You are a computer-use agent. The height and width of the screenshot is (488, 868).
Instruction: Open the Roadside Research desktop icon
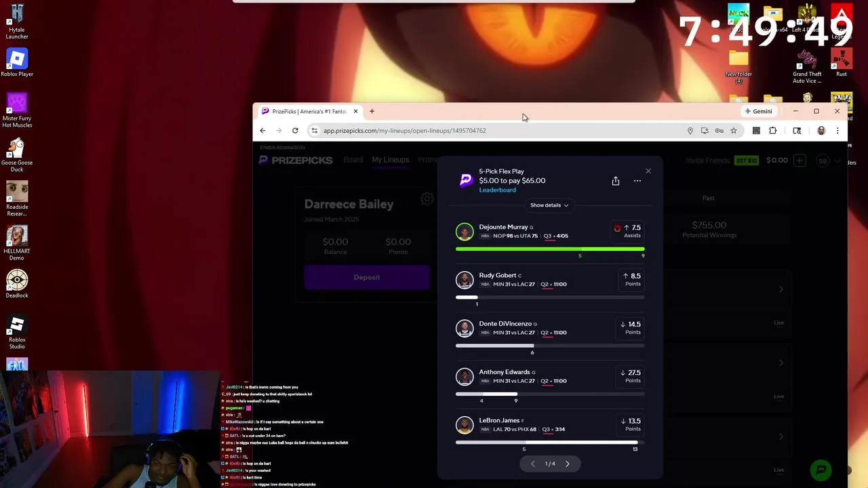point(17,199)
